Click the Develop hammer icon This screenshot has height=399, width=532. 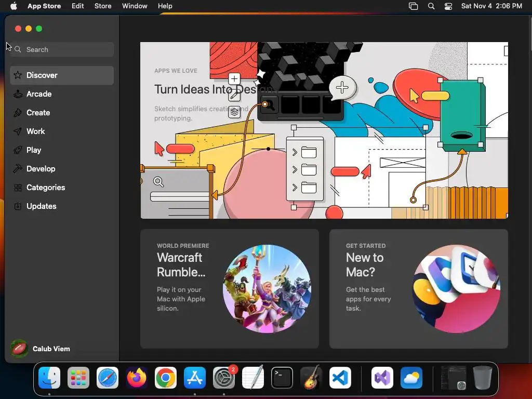coord(18,169)
